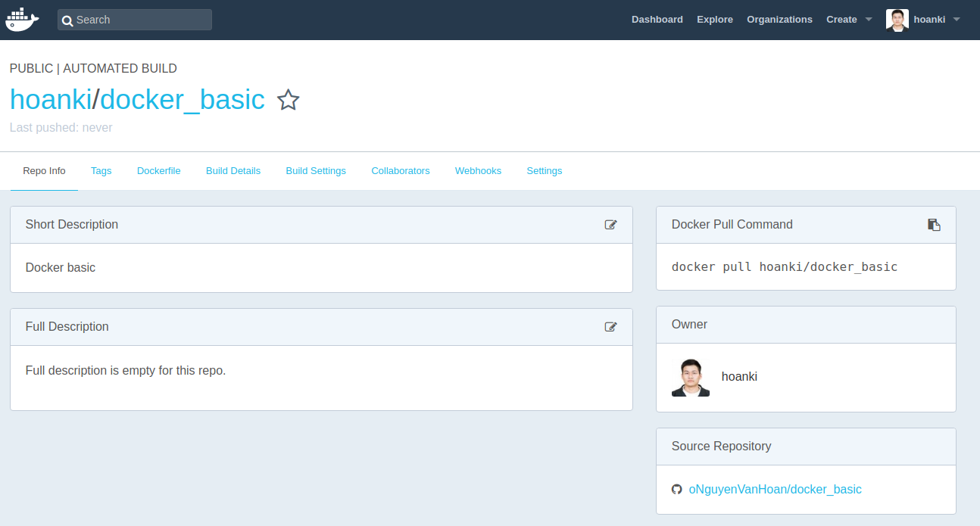Image resolution: width=980 pixels, height=526 pixels.
Task: Click the 'Docker basic' short description text
Action: [x=61, y=268]
